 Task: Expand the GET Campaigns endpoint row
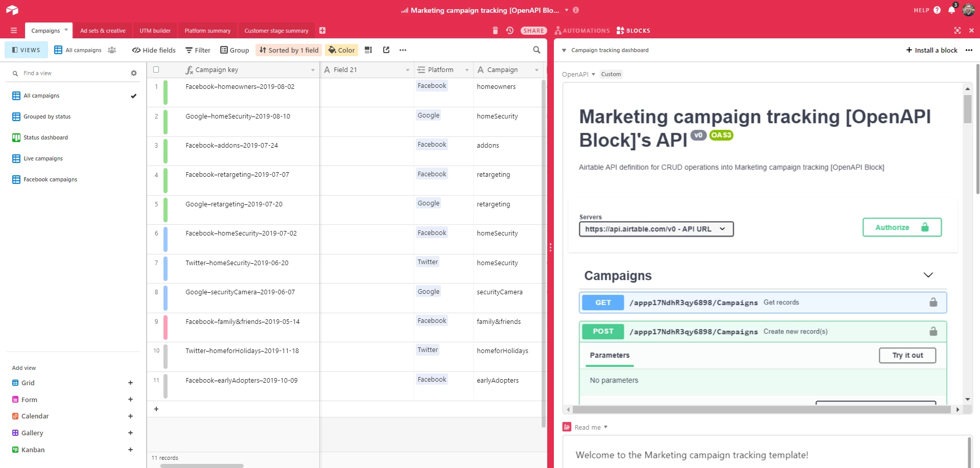click(763, 302)
